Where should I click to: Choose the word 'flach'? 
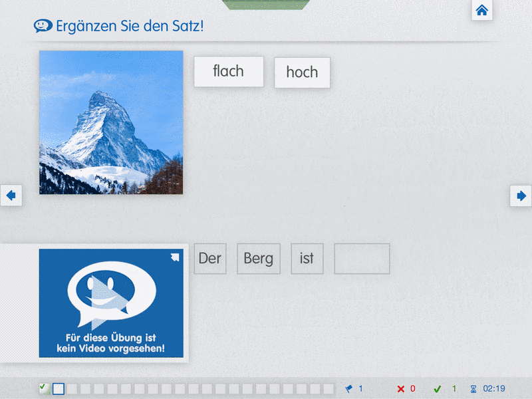(x=229, y=71)
